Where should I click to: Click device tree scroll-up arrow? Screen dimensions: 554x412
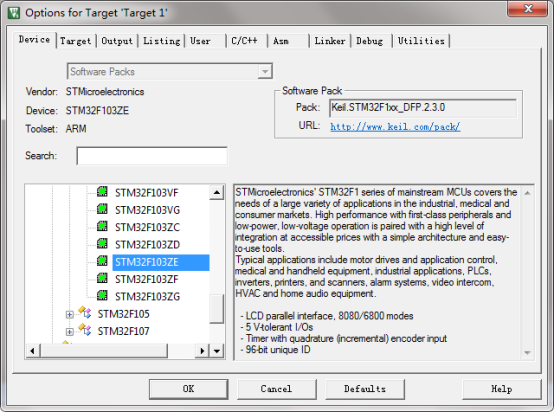click(217, 193)
